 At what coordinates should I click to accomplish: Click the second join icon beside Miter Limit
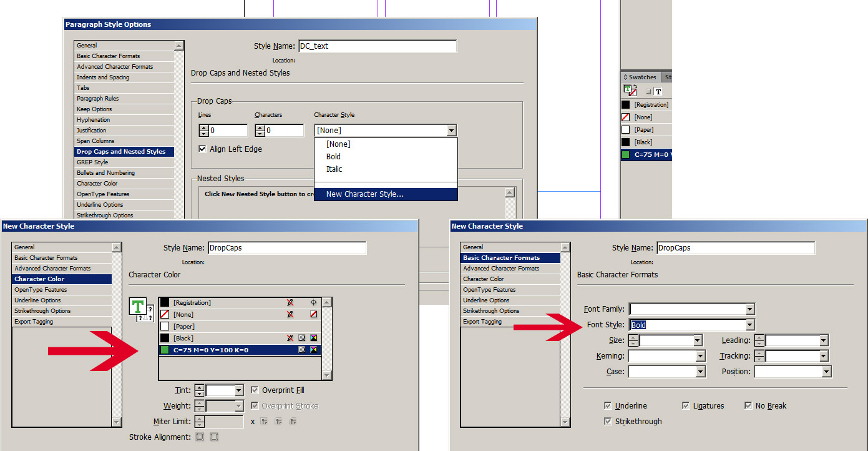[x=278, y=422]
